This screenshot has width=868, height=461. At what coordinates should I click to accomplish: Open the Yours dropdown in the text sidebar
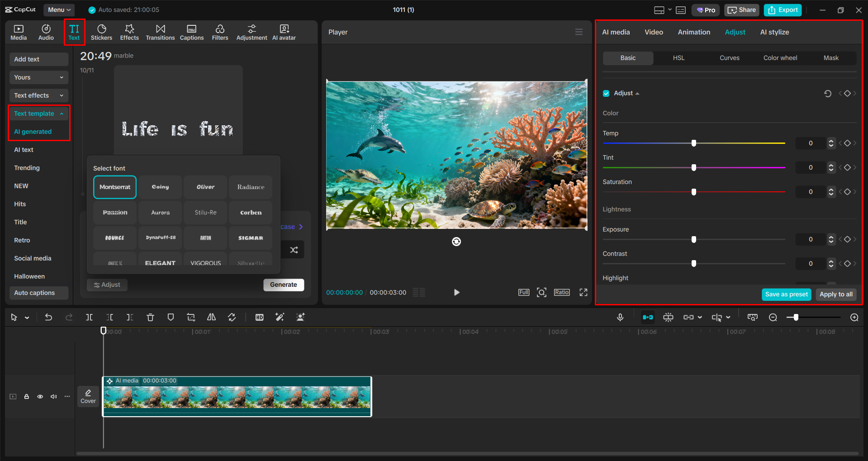pos(38,77)
